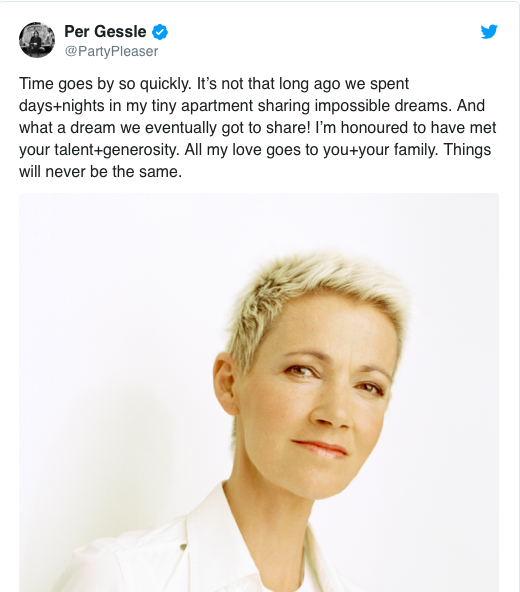
Task: Open the attached portrait photo
Action: (259, 393)
